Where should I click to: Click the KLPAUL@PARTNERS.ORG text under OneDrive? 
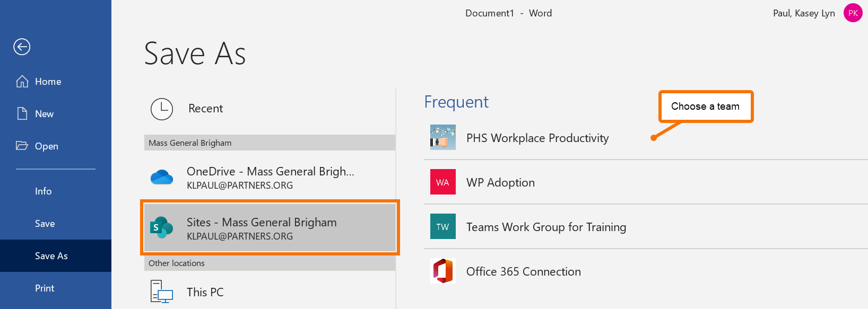(240, 186)
